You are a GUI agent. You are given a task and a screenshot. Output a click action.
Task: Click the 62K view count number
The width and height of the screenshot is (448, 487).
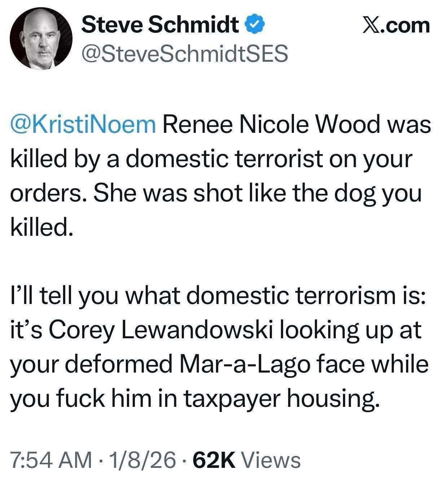pyautogui.click(x=214, y=460)
